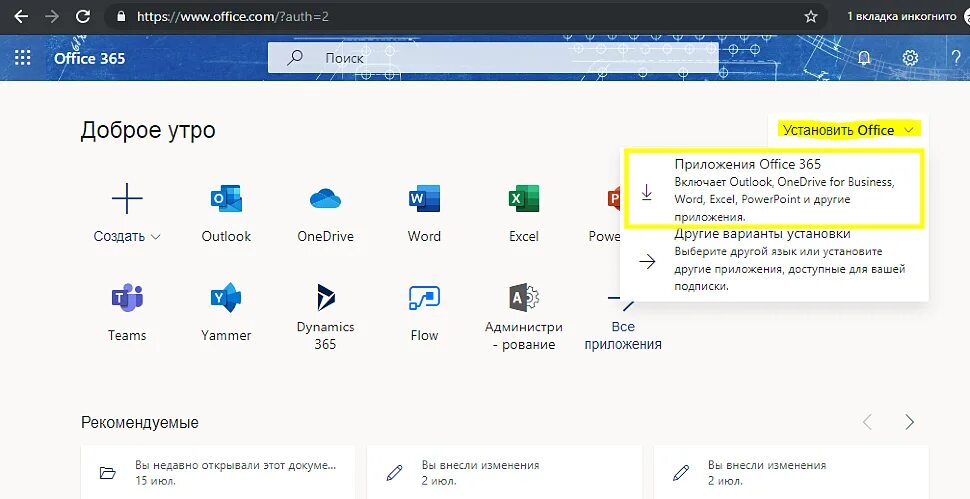Open the last Вы внесли изменения card

(x=791, y=472)
